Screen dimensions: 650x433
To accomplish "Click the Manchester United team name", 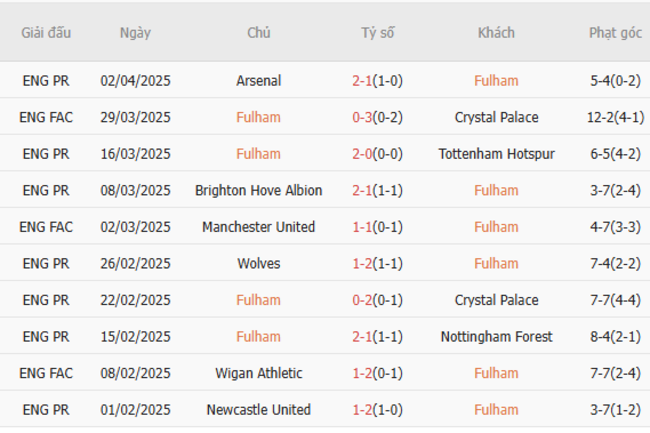I will tap(259, 227).
